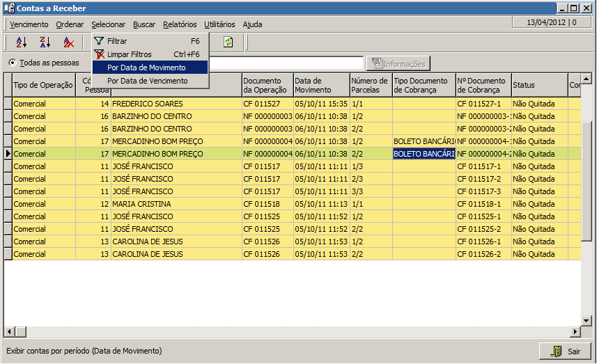
Task: Open the Relatórios menu
Action: [x=180, y=24]
